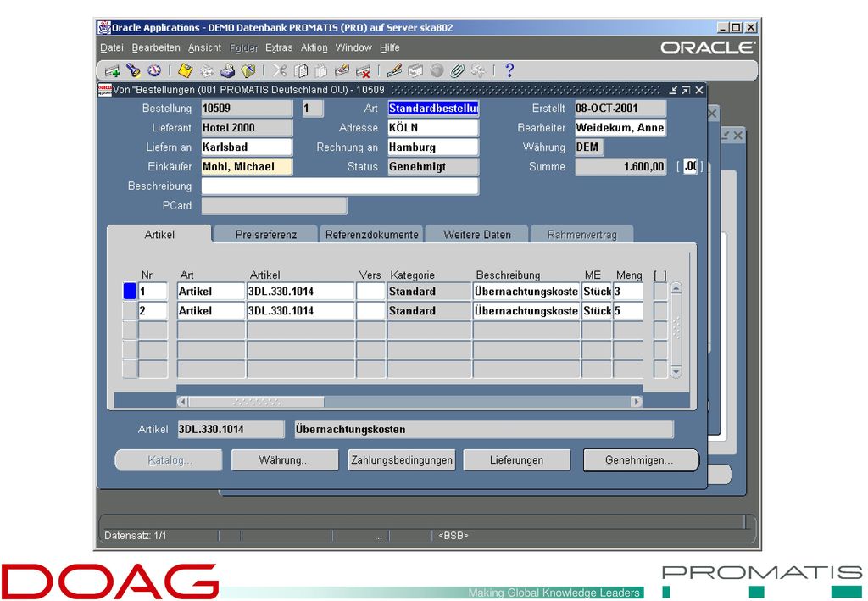
Task: Click the descriptive flexfield bracket next to Summe
Action: [x=690, y=166]
